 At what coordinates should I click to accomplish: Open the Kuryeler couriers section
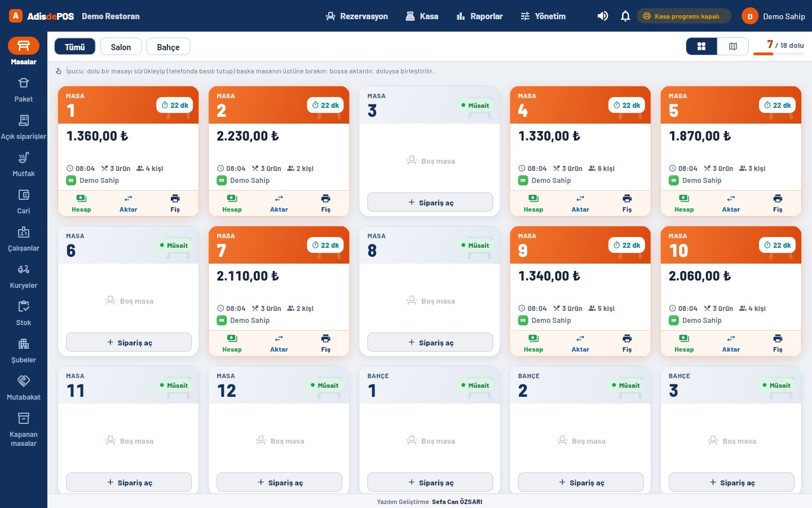[24, 276]
